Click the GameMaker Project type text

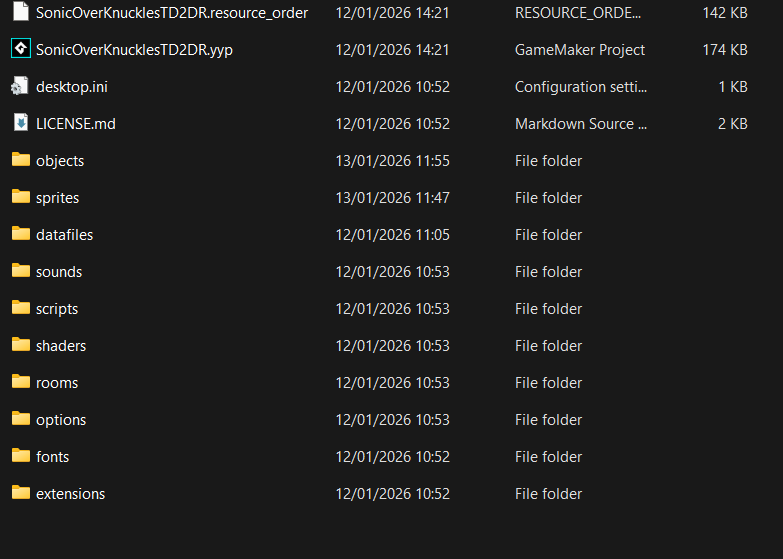click(x=580, y=50)
